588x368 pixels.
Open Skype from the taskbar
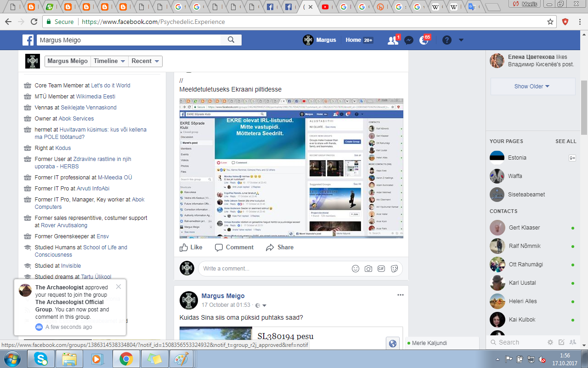point(40,358)
